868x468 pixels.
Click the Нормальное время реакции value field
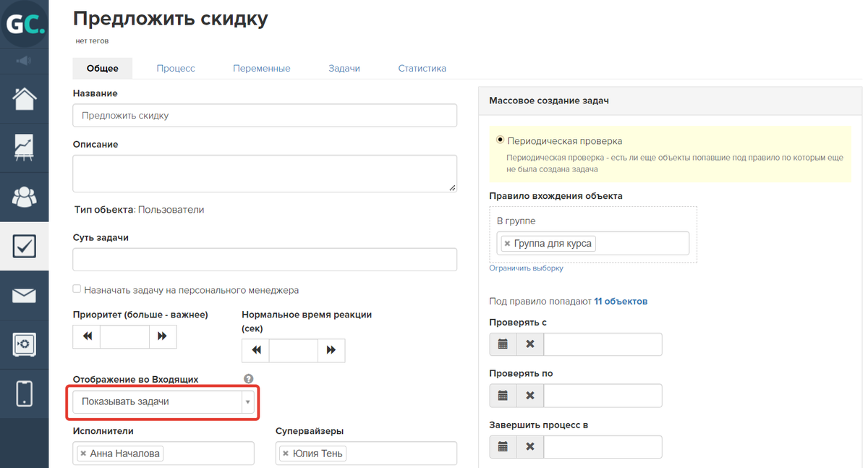click(293, 350)
